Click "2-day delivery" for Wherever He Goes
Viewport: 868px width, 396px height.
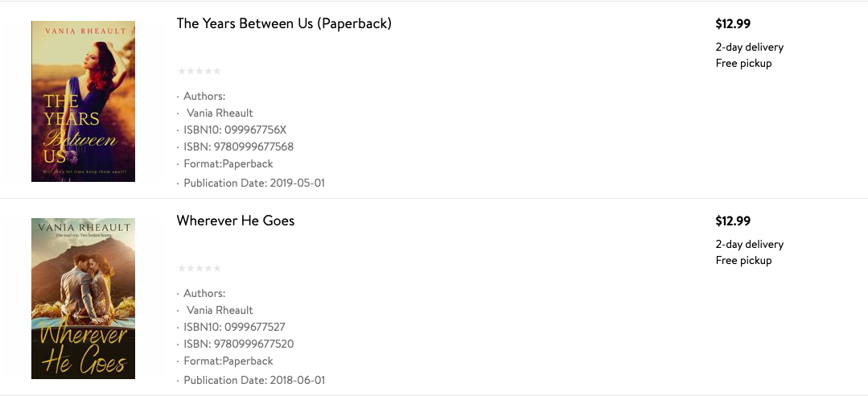coord(749,244)
